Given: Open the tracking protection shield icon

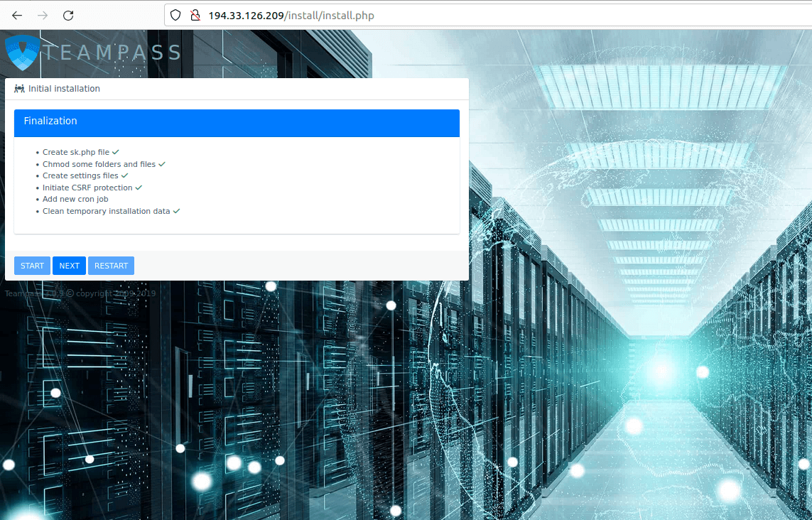Looking at the screenshot, I should (175, 16).
